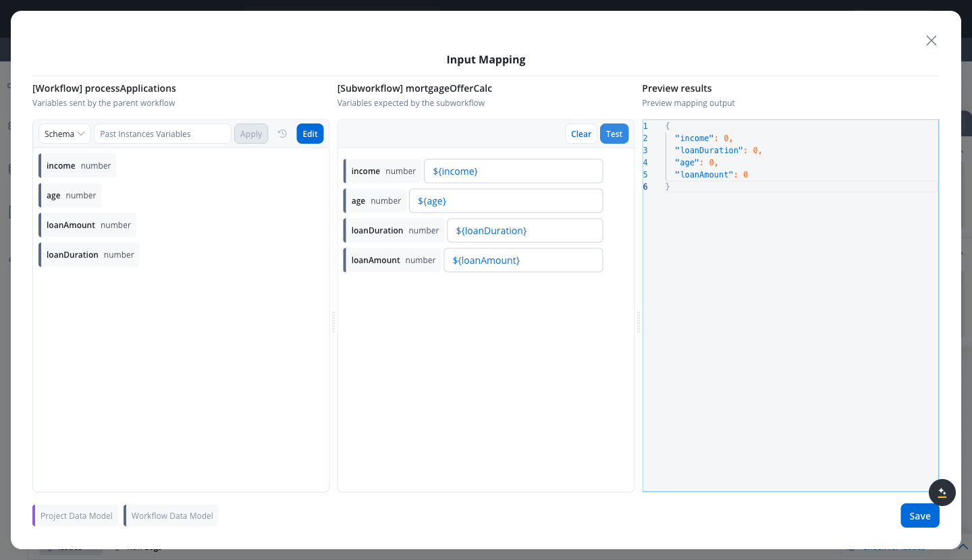Viewport: 972px width, 560px height.
Task: Save the input mapping
Action: coord(920,515)
